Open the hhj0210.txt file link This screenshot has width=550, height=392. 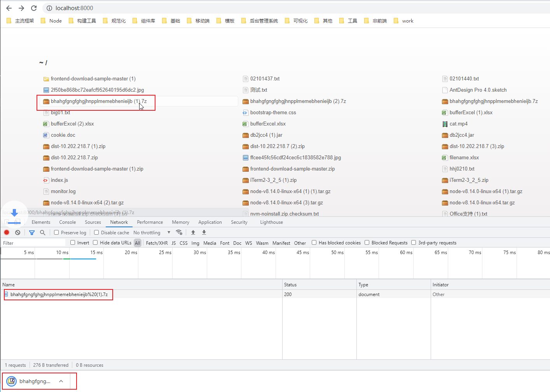[x=462, y=169]
